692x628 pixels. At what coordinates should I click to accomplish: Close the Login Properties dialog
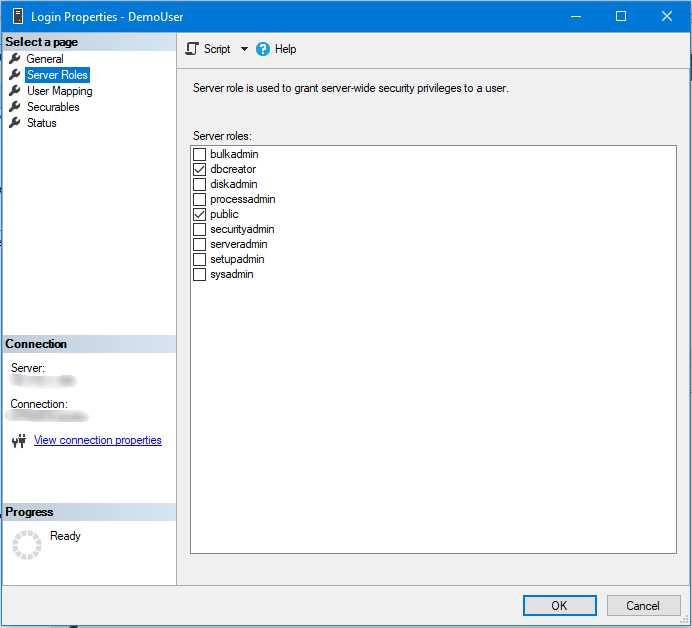coord(666,16)
